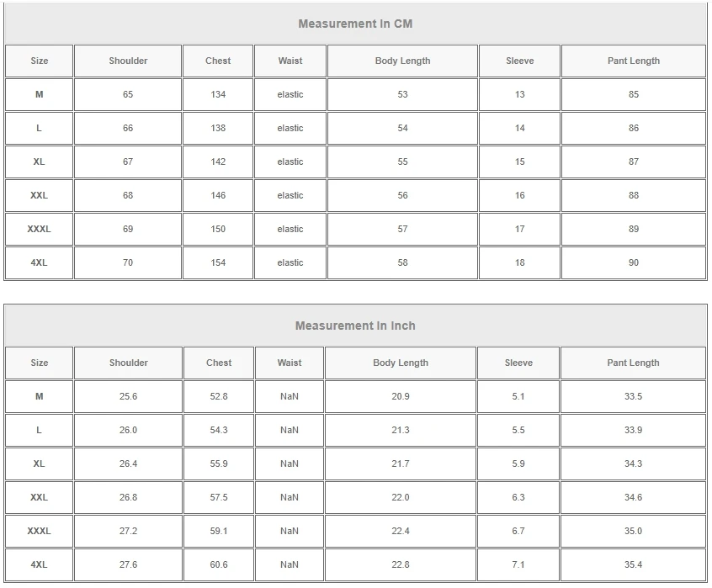Image resolution: width=712 pixels, height=588 pixels.
Task: Select the NaN waist cell in the Inch M row
Action: pyautogui.click(x=290, y=396)
